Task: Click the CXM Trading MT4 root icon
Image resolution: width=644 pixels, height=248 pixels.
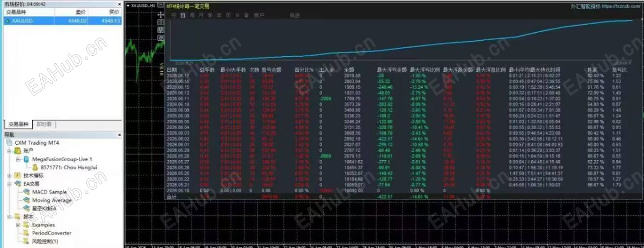Action: 10,143
